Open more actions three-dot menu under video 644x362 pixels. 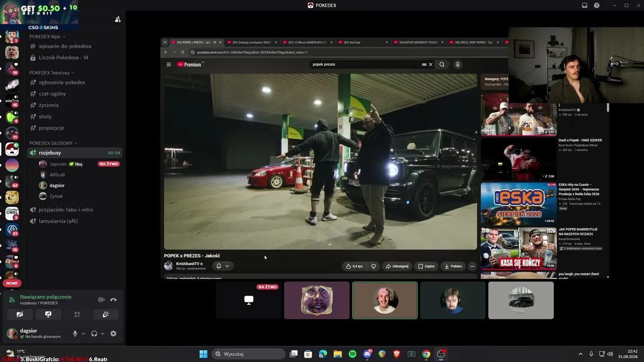(472, 266)
